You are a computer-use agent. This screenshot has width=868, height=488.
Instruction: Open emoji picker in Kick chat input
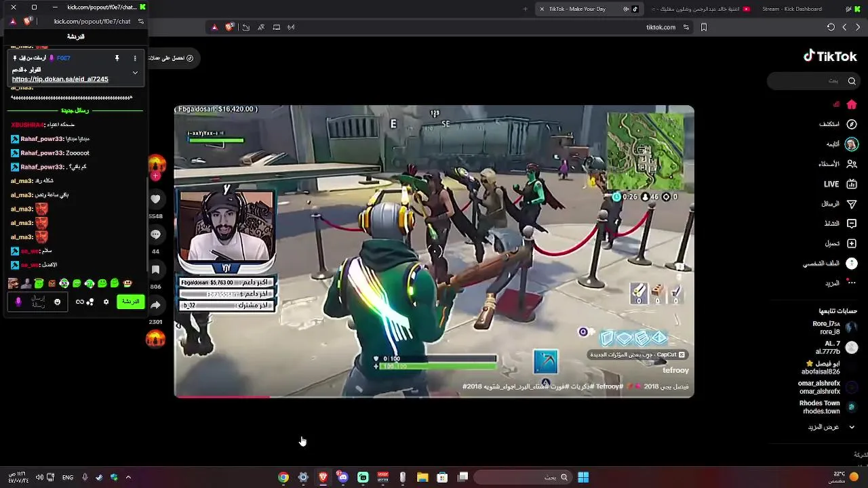(x=57, y=302)
